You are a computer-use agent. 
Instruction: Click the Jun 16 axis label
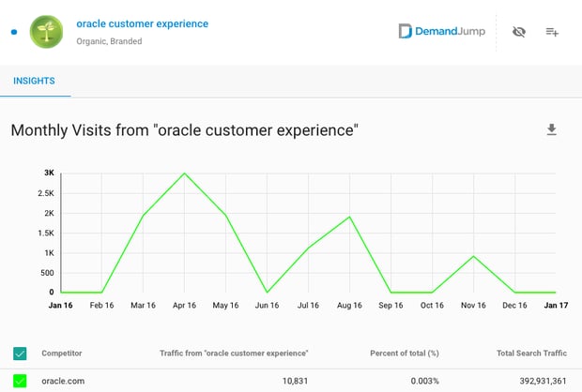click(267, 305)
